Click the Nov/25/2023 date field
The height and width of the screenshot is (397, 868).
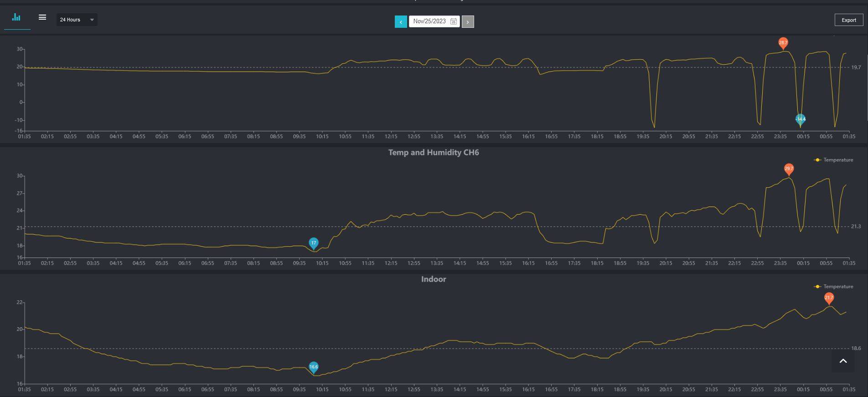429,21
